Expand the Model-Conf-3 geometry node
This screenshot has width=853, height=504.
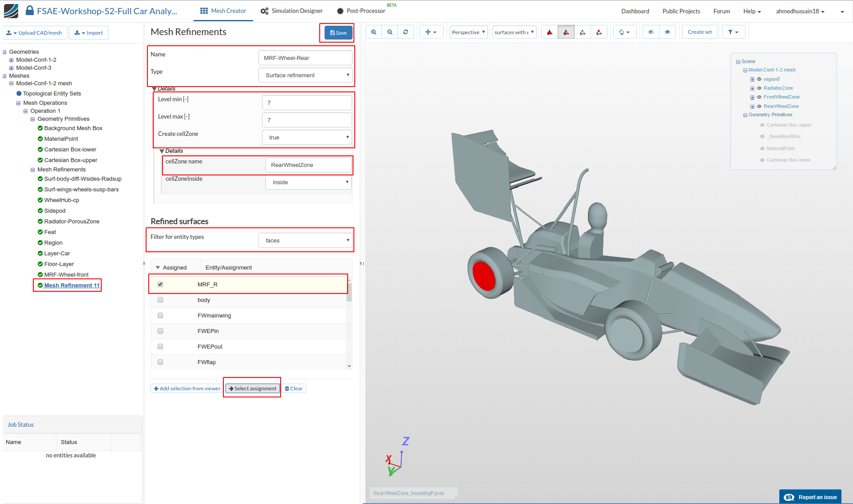coord(12,68)
